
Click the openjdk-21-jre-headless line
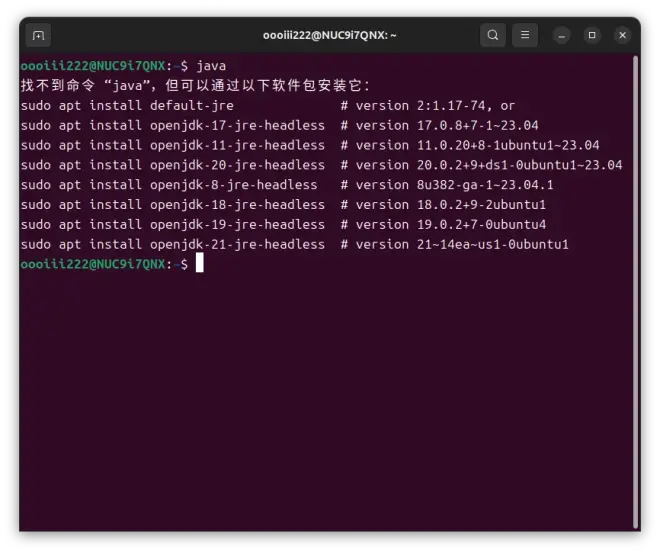[295, 244]
